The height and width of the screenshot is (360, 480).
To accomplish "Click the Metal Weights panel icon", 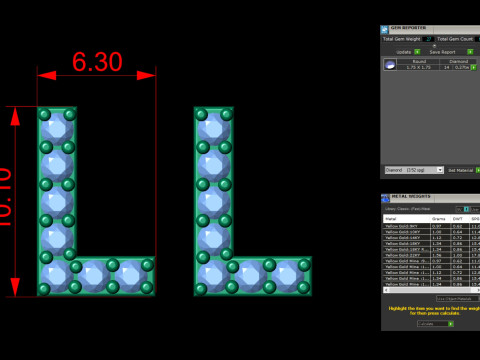I will pos(385,198).
